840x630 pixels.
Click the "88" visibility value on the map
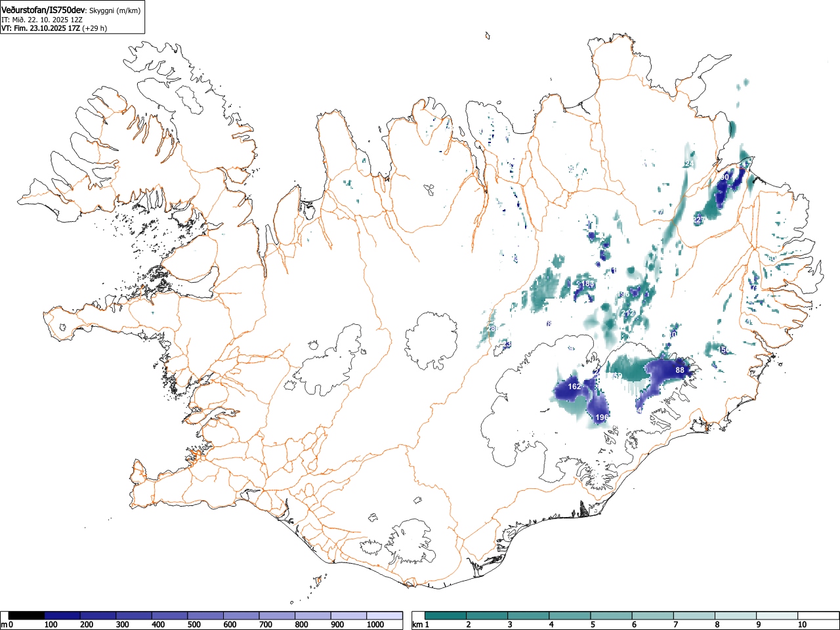click(x=680, y=370)
